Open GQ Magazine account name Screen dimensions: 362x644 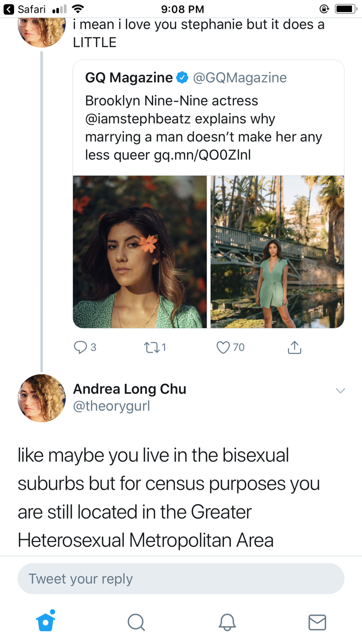(129, 77)
